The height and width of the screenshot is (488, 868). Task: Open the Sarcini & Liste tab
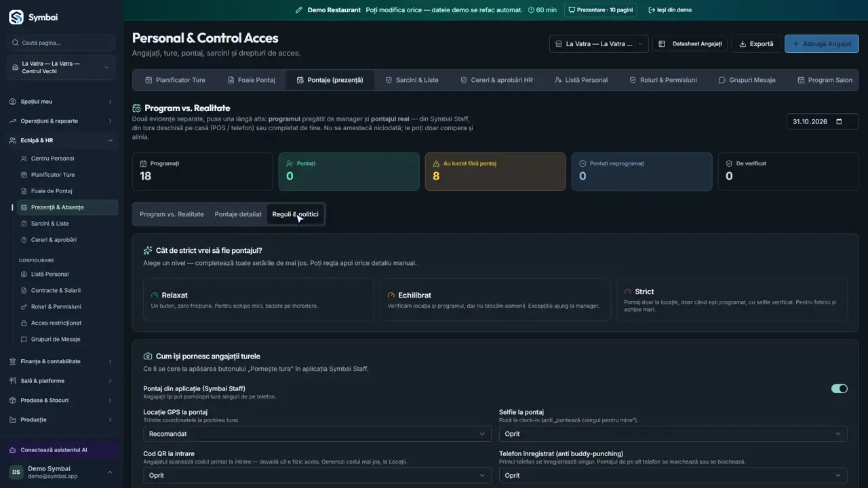click(412, 80)
